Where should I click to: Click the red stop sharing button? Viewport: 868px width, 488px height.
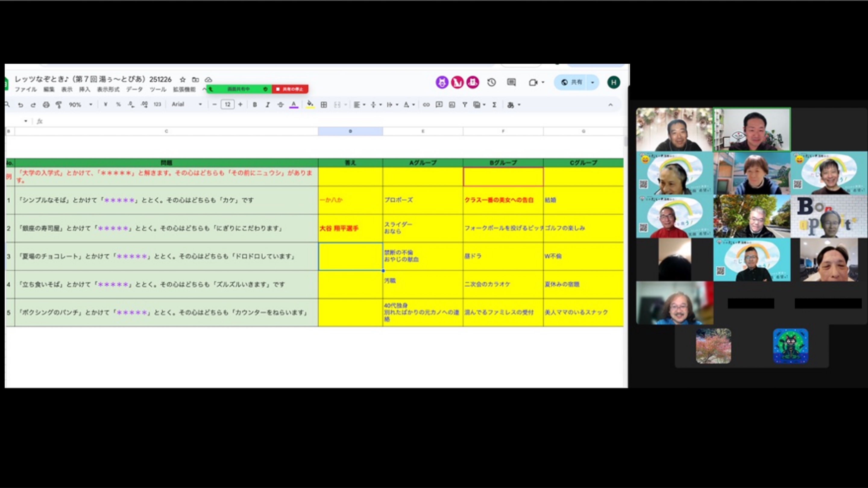290,89
